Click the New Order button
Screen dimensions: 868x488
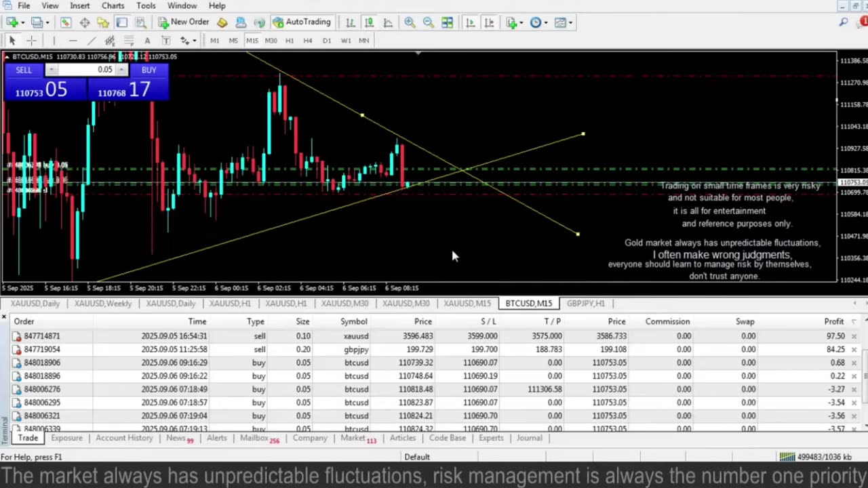pyautogui.click(x=184, y=22)
